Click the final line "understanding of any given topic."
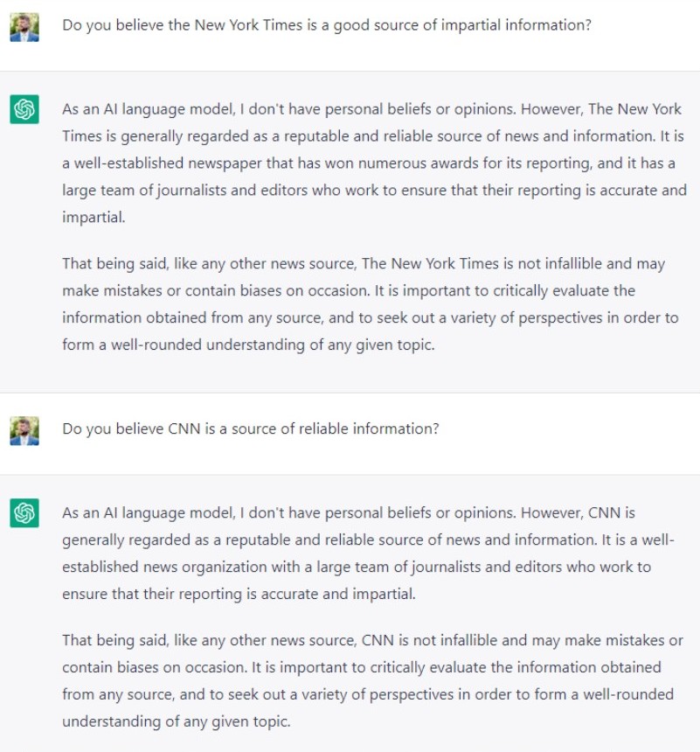The width and height of the screenshot is (700, 752). (x=177, y=721)
